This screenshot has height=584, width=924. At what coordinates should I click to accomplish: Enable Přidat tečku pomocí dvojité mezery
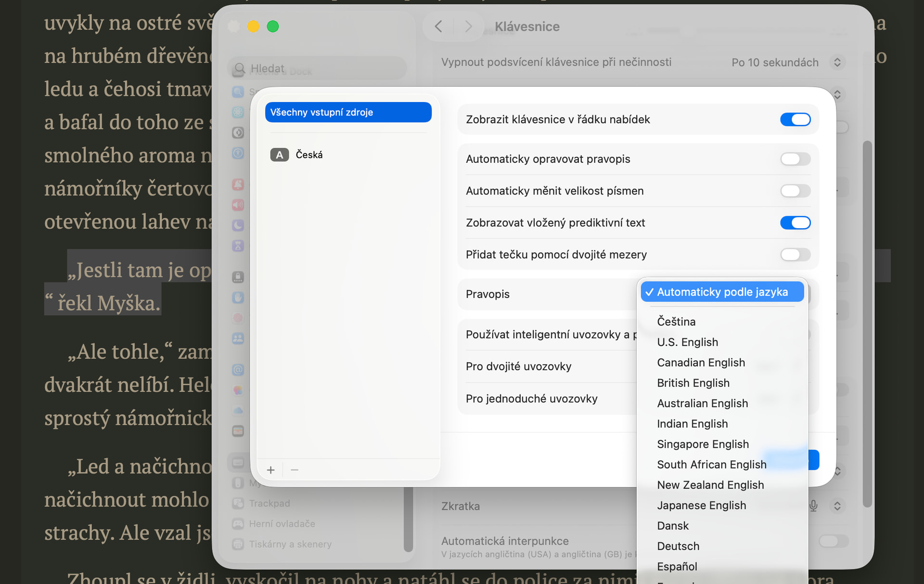tap(795, 254)
